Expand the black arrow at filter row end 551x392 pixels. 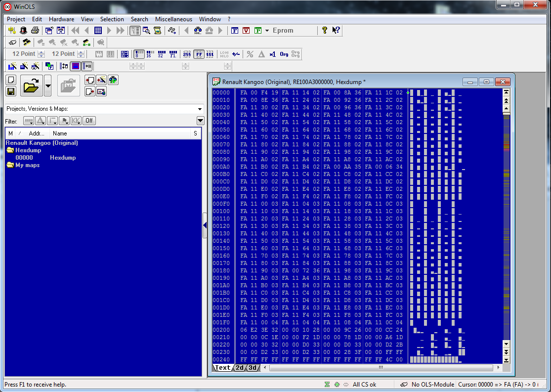(200, 121)
